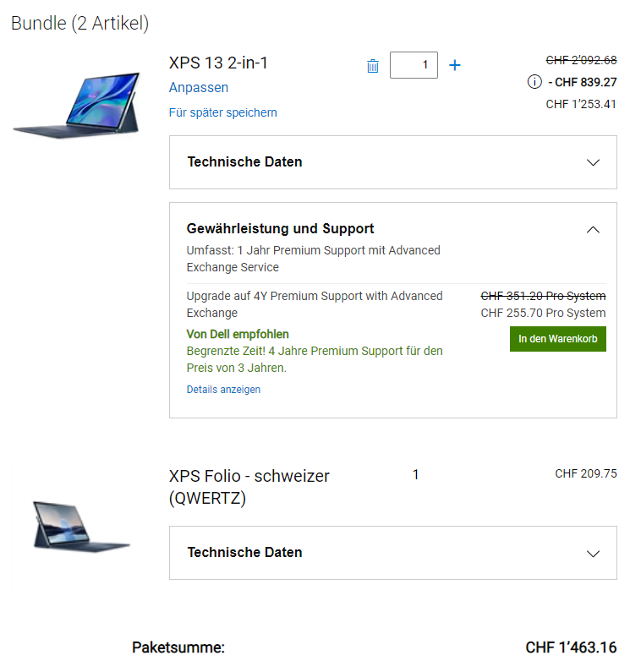Screen dimensions: 630x672
Task: Remove XPS 13 2-in-1 using trash icon
Action: click(x=372, y=66)
